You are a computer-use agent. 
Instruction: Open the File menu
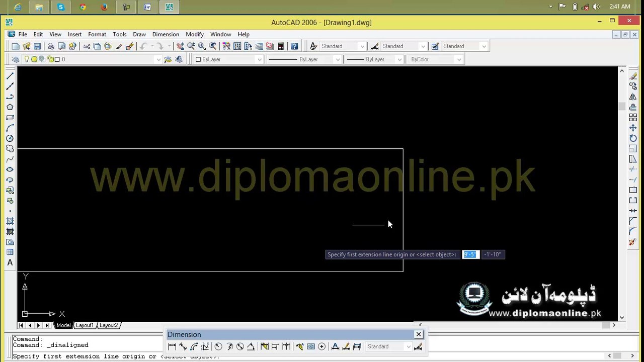point(23,34)
